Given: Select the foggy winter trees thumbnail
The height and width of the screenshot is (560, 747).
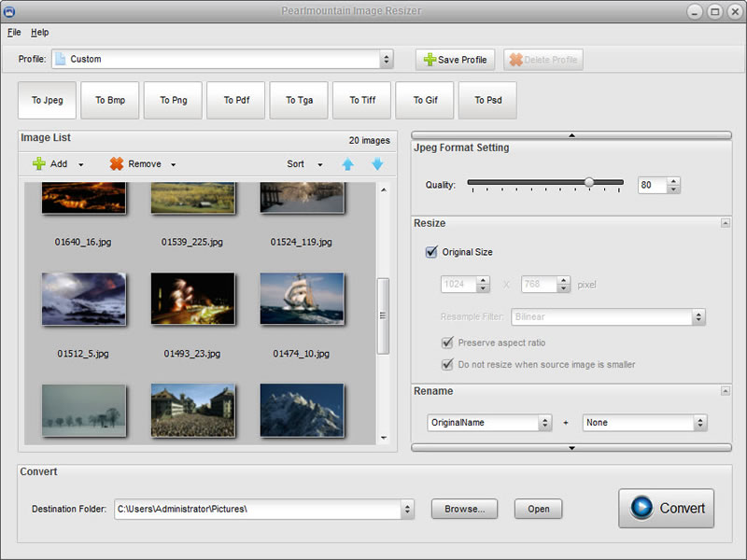Looking at the screenshot, I should (x=83, y=411).
